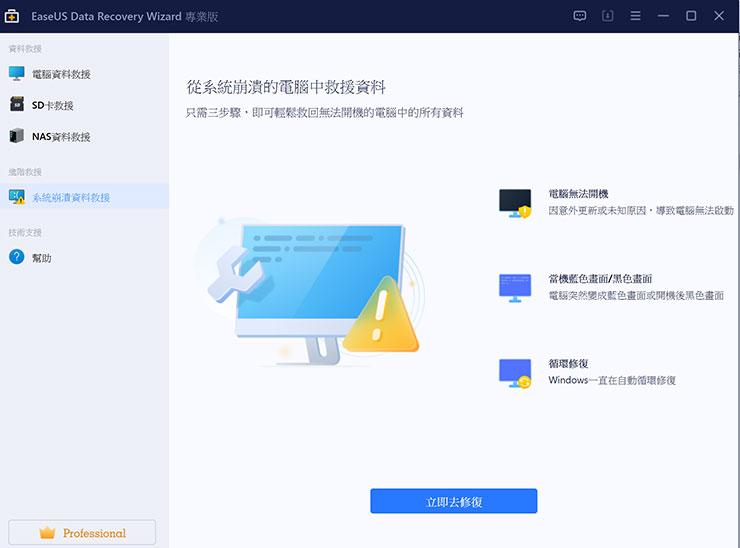
Task: Select SD卡救援 in sidebar
Action: pyautogui.click(x=84, y=105)
